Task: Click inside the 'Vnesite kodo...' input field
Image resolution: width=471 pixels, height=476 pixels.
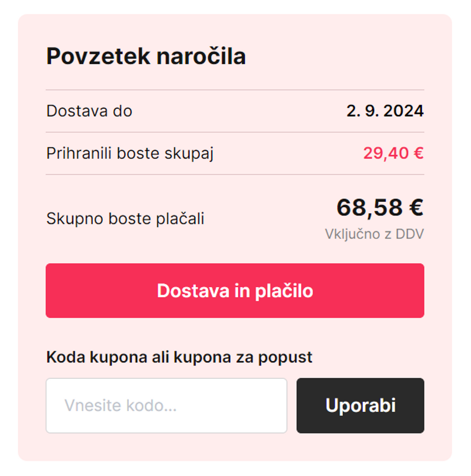Action: point(166,405)
